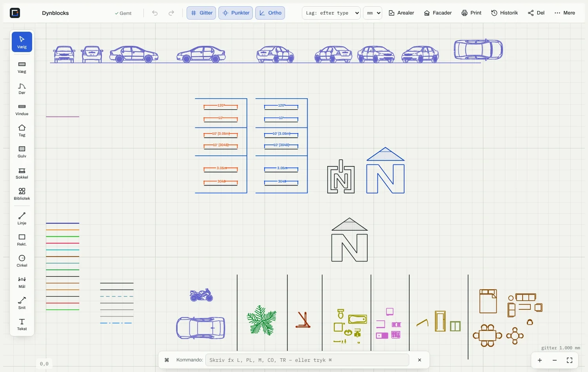Pick the Rekt. rectangle tool
588x372 pixels.
[22, 240]
